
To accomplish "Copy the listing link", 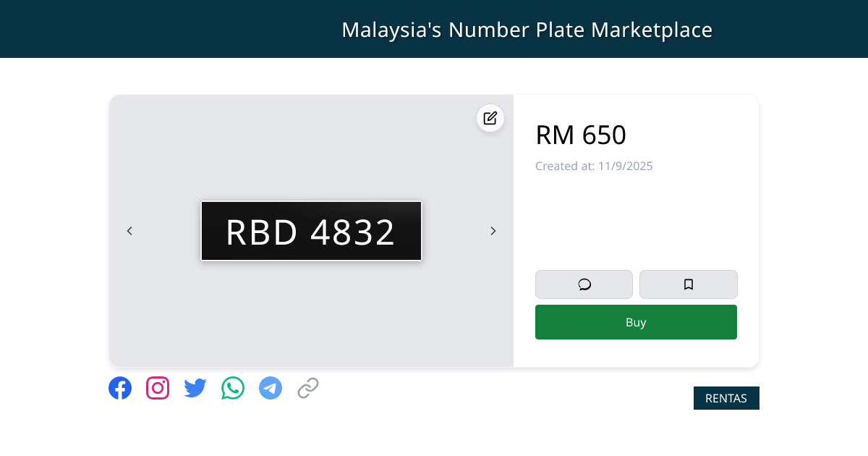I will 307,388.
